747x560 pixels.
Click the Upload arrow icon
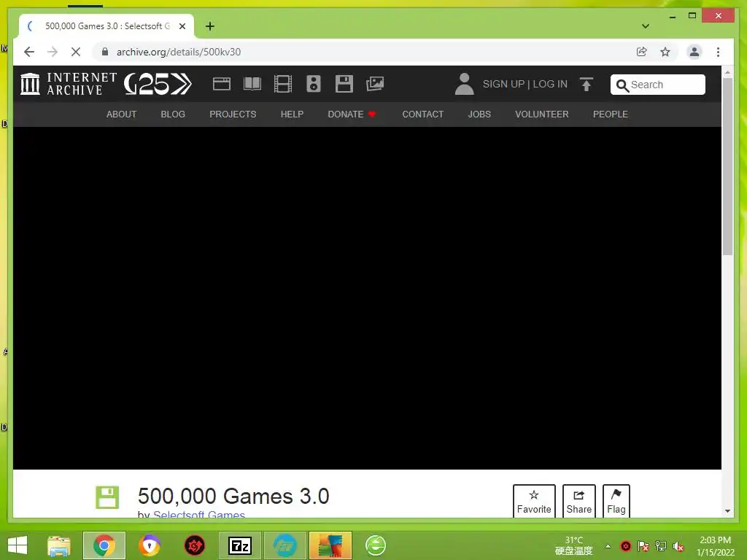587,85
